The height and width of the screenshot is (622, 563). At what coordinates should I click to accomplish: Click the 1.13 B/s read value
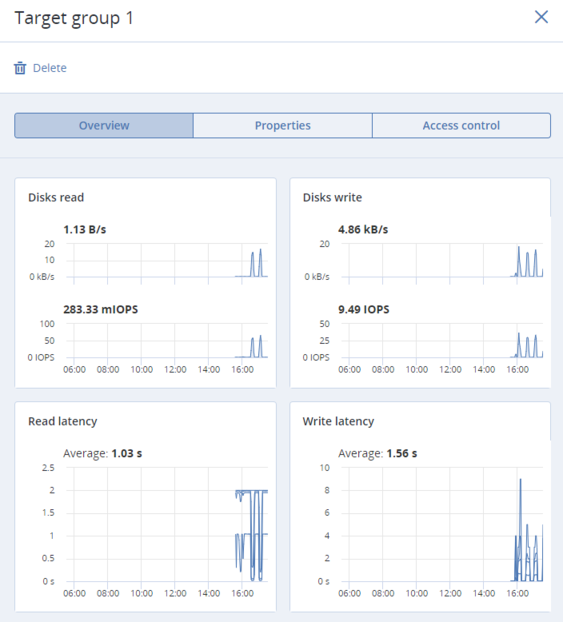click(x=85, y=230)
